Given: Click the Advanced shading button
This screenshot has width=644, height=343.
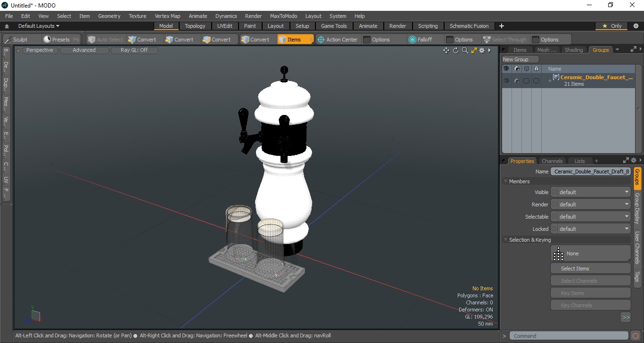Looking at the screenshot, I should pos(84,50).
